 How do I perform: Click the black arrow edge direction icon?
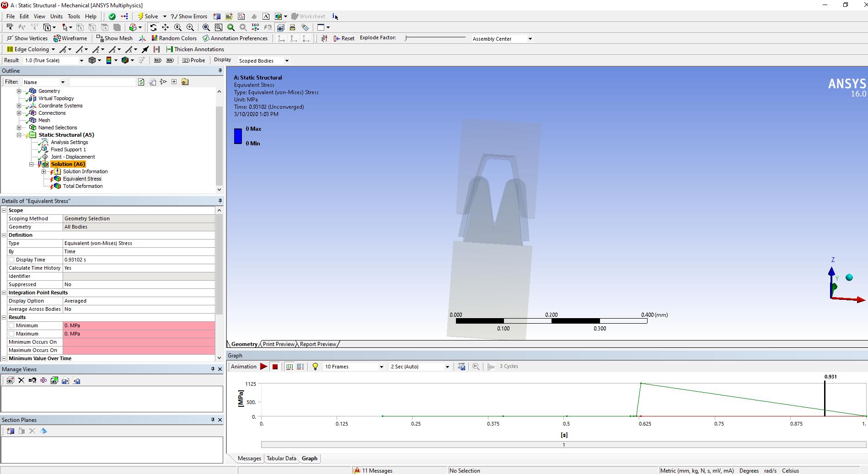(145, 49)
